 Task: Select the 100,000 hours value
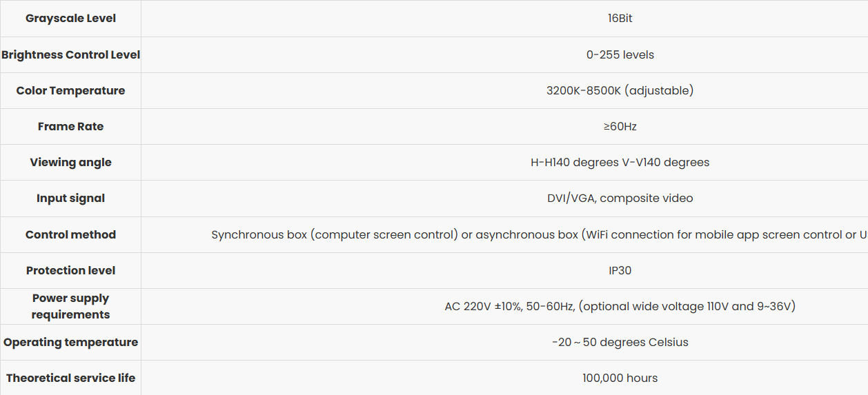(620, 378)
